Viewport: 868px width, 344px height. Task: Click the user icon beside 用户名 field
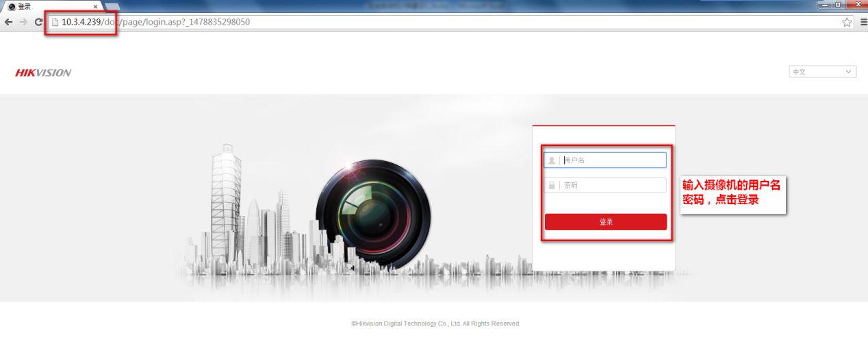click(552, 160)
